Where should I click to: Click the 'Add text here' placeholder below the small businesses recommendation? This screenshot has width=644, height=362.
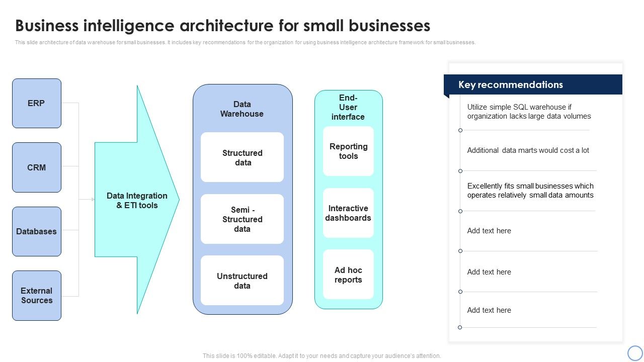pos(489,231)
